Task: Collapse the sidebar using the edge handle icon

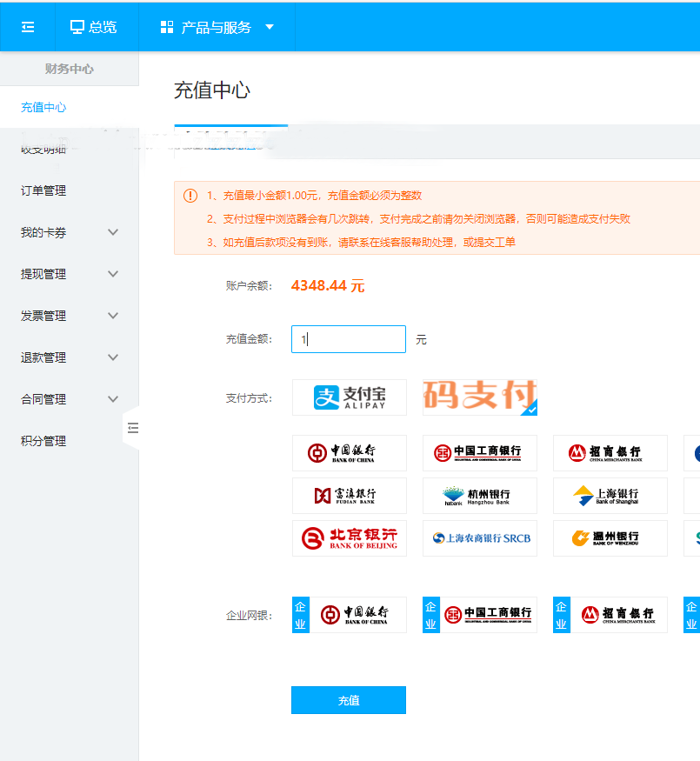Action: (x=133, y=428)
